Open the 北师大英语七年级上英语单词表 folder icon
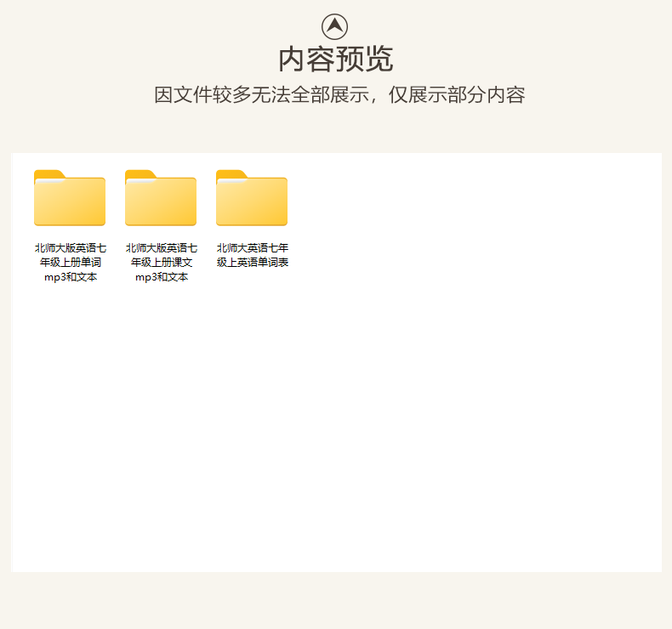This screenshot has width=672, height=629. tap(252, 198)
